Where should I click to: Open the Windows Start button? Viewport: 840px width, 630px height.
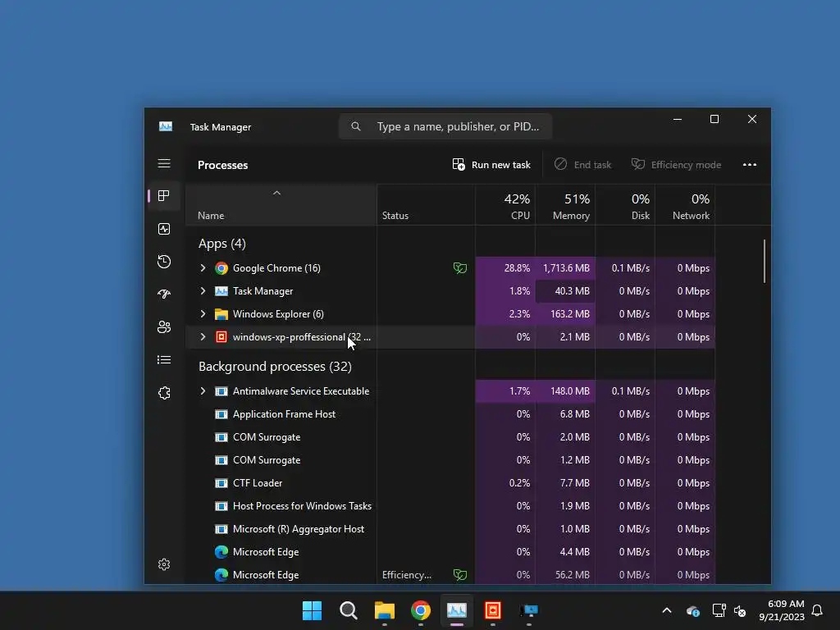[312, 610]
